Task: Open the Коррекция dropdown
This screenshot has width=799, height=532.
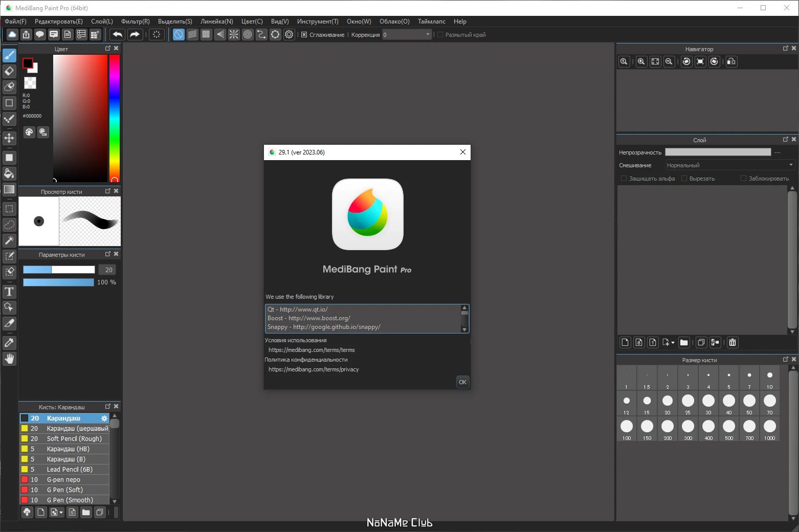Action: point(407,35)
